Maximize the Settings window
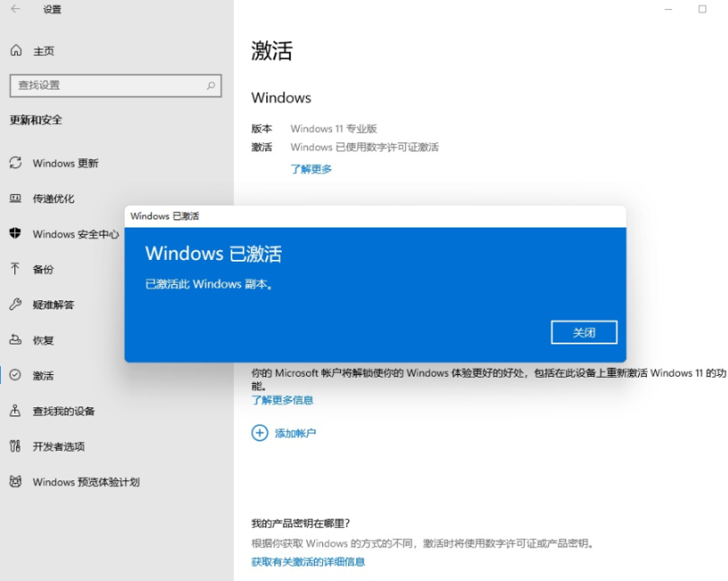 [x=703, y=9]
